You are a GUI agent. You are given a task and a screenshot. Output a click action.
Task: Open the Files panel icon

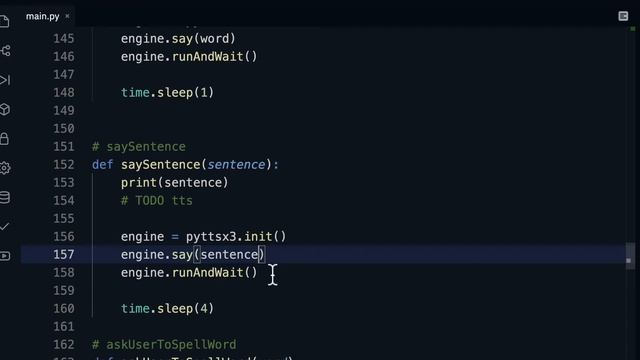pos(4,21)
